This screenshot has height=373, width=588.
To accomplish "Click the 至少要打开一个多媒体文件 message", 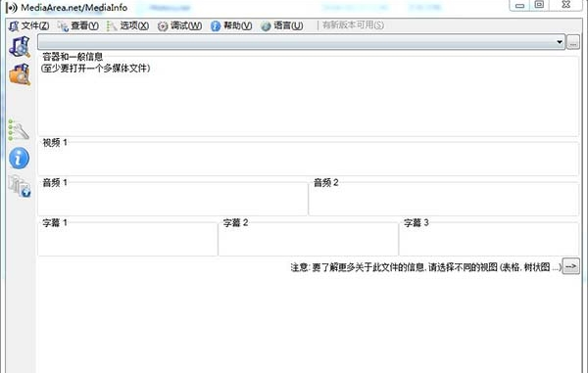I will tap(96, 69).
